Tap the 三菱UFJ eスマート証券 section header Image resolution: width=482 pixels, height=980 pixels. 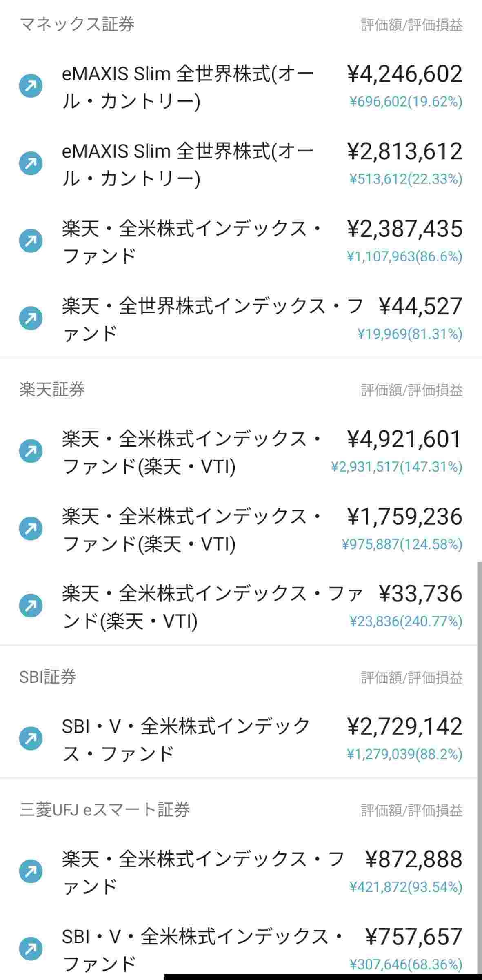(x=104, y=810)
